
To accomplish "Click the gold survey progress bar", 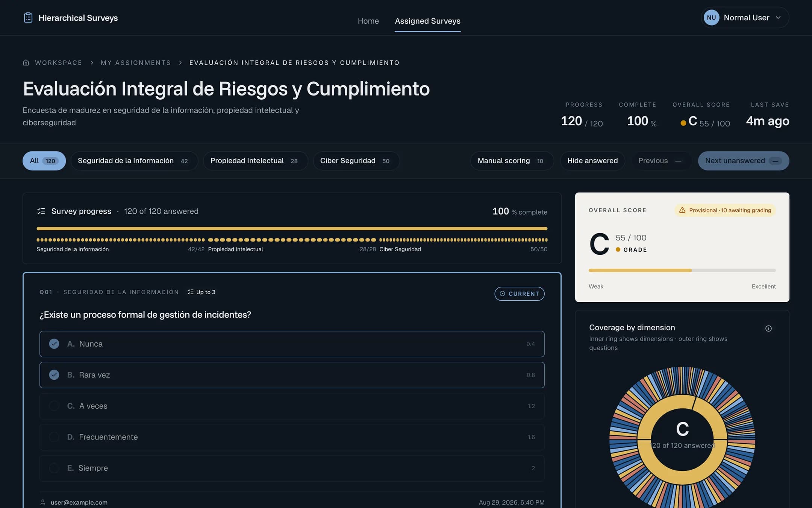I will (292, 228).
